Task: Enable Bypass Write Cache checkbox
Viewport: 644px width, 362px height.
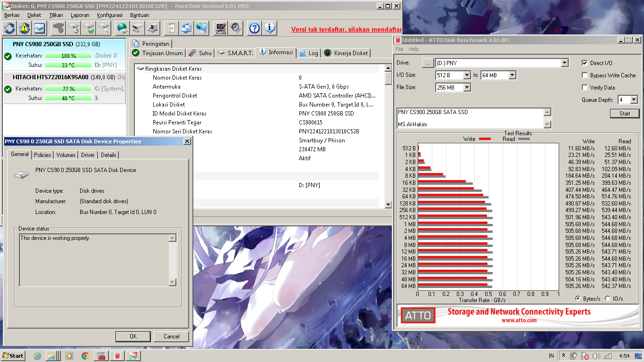Action: (x=585, y=75)
